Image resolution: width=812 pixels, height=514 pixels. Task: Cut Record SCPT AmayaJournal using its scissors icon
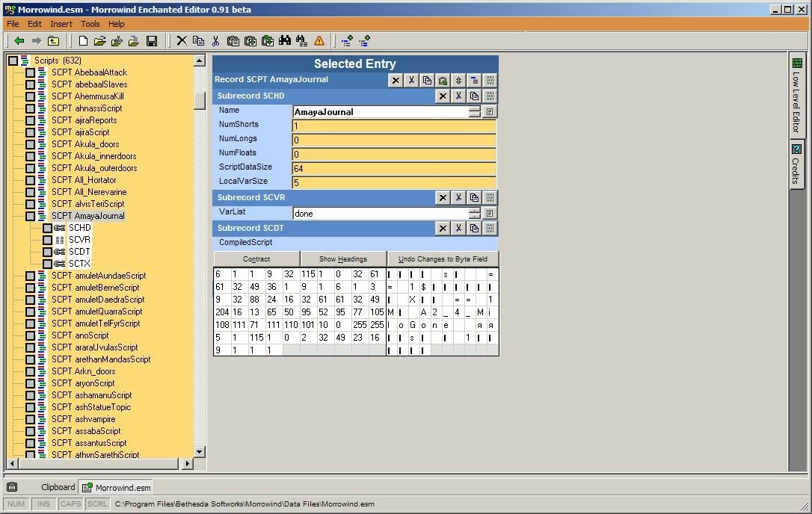411,80
